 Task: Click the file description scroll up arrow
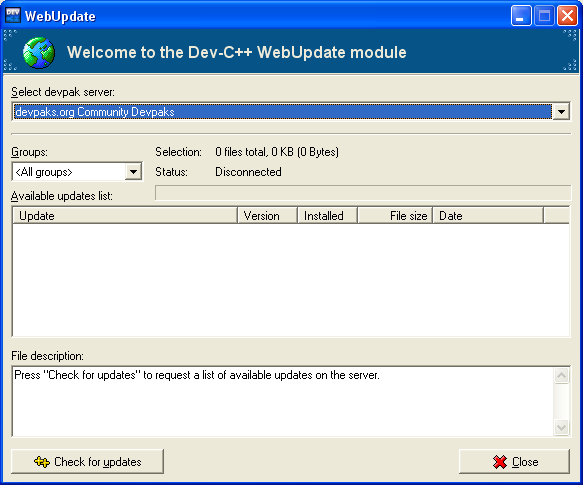pos(561,375)
